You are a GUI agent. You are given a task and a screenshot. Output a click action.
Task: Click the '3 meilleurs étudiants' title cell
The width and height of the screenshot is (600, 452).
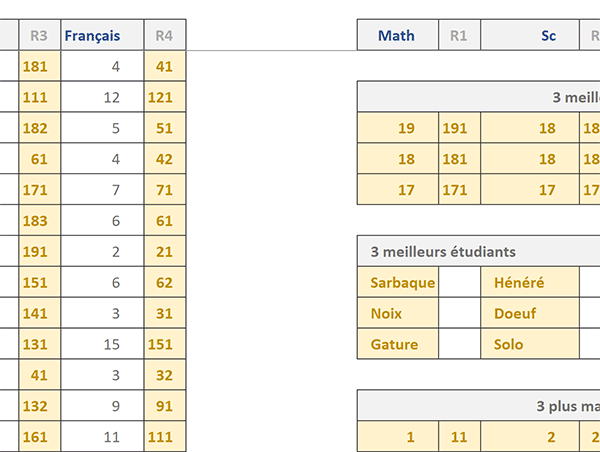479,251
